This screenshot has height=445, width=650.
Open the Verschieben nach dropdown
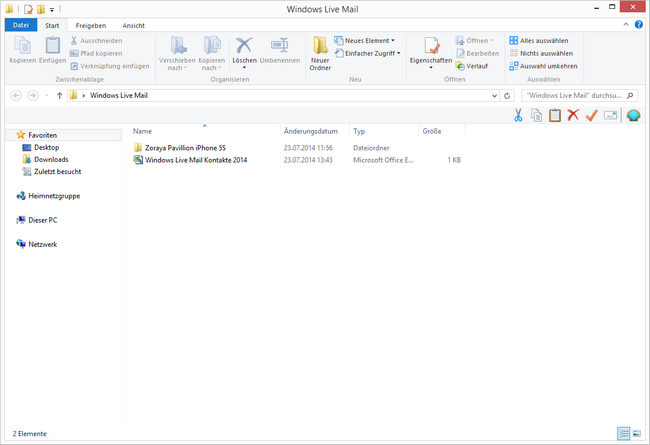pyautogui.click(x=177, y=53)
